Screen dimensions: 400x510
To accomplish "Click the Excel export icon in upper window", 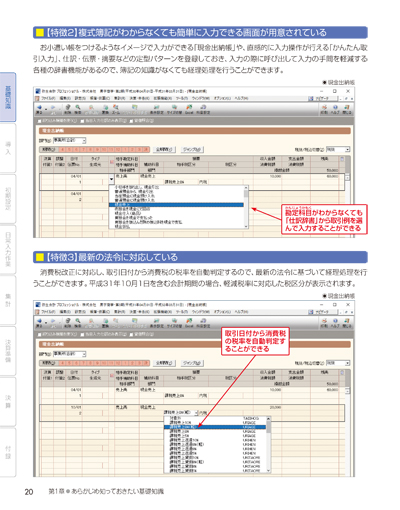I will pyautogui.click(x=189, y=109).
